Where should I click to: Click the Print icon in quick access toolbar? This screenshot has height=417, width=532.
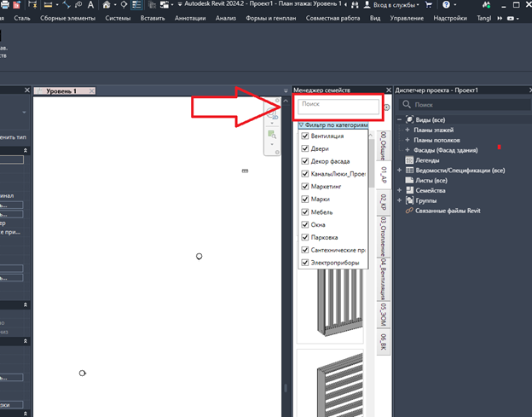tap(5, 5)
